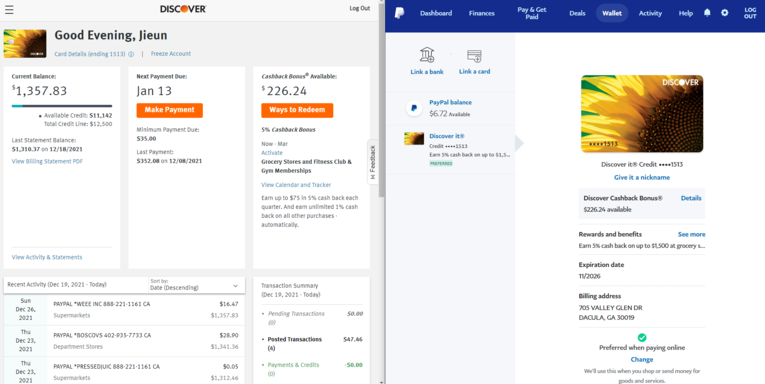Image resolution: width=765 pixels, height=384 pixels.
Task: Log Out of Discover
Action: point(360,8)
